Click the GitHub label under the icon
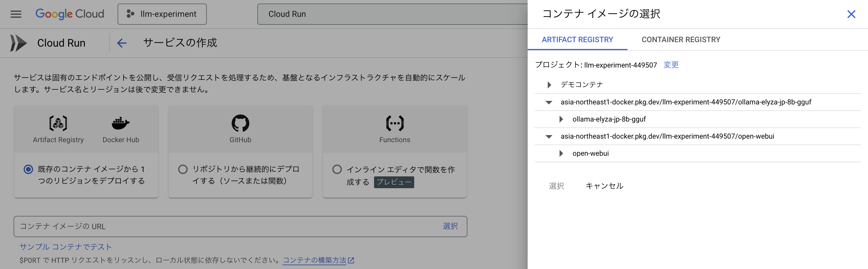The image size is (868, 269). 240,140
